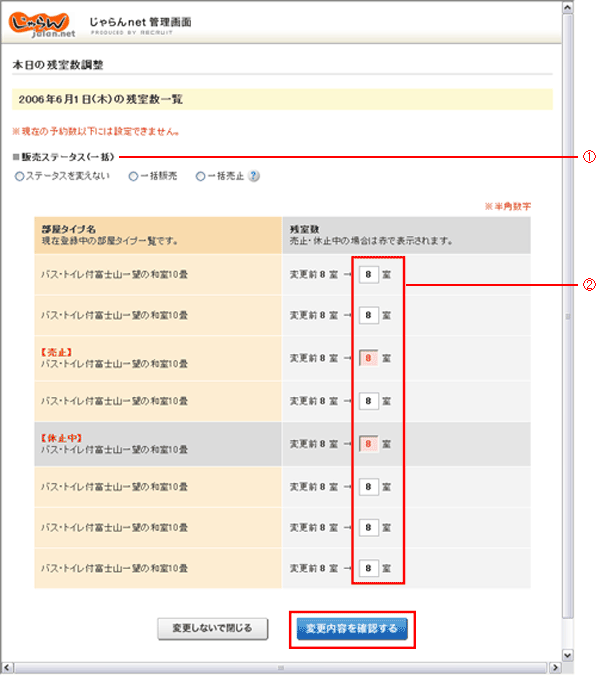
Task: Open the help icon beside 一括売止
Action: pyautogui.click(x=253, y=176)
